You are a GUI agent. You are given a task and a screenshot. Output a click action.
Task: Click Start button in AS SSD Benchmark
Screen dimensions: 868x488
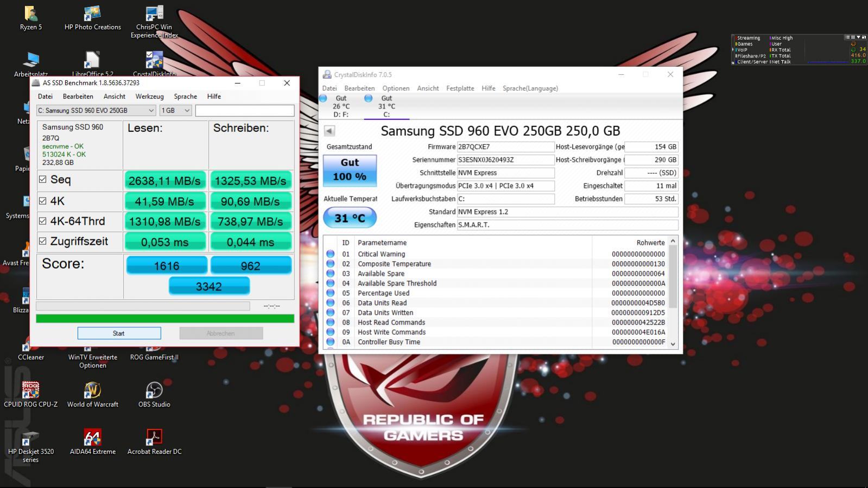119,333
